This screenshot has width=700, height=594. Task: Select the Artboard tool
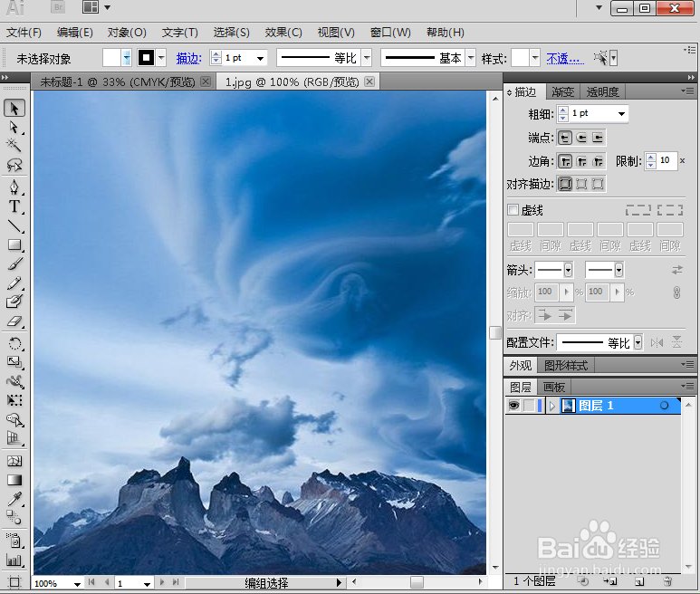[x=14, y=582]
